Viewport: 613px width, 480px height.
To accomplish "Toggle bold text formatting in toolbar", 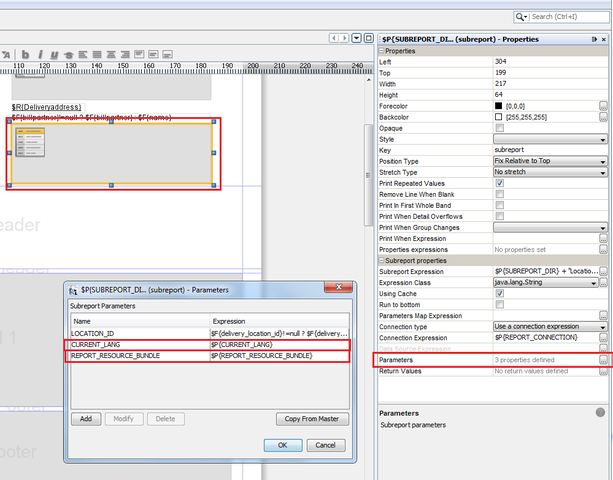I will tap(26, 54).
